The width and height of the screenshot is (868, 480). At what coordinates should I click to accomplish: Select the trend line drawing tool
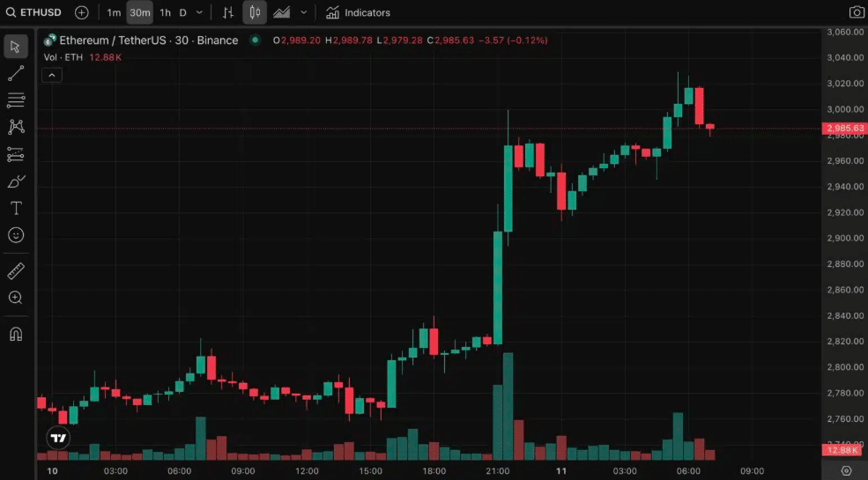pyautogui.click(x=16, y=74)
